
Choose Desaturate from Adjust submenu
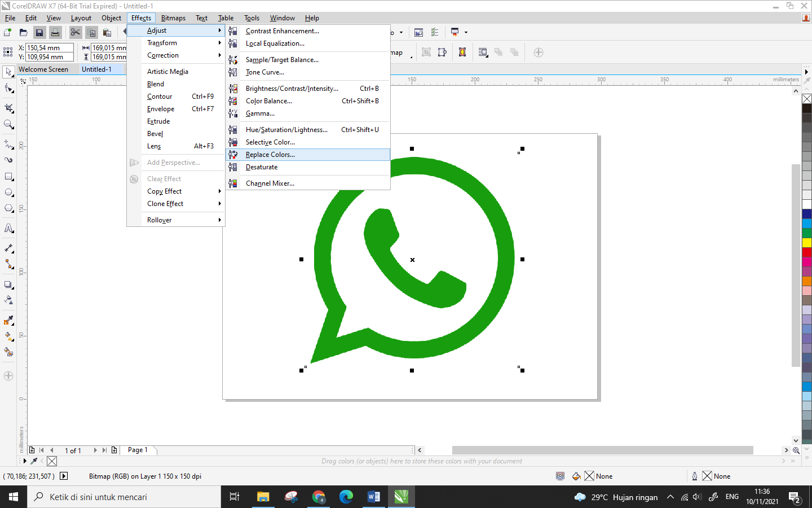click(x=308, y=167)
